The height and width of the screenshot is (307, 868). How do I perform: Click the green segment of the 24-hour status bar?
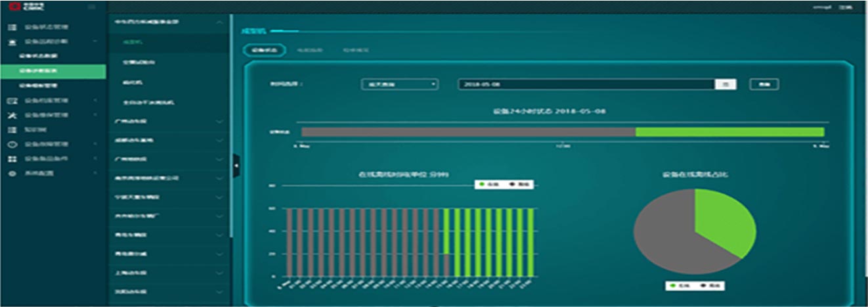[x=729, y=132]
